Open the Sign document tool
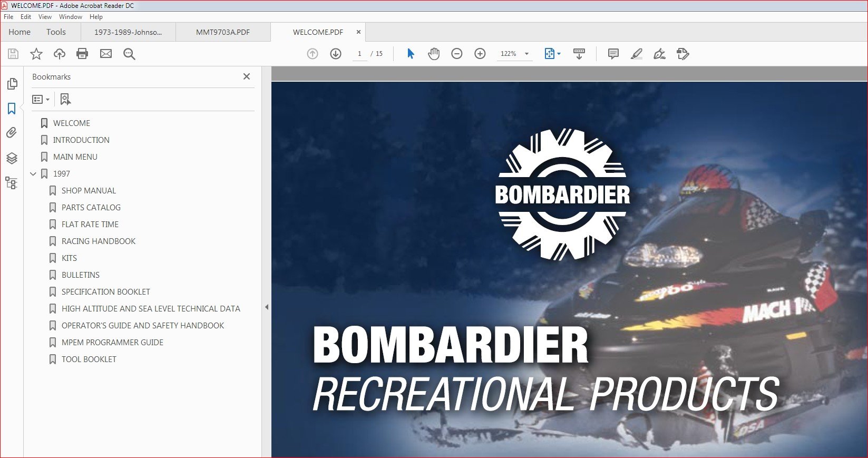The width and height of the screenshot is (868, 458). pos(659,54)
